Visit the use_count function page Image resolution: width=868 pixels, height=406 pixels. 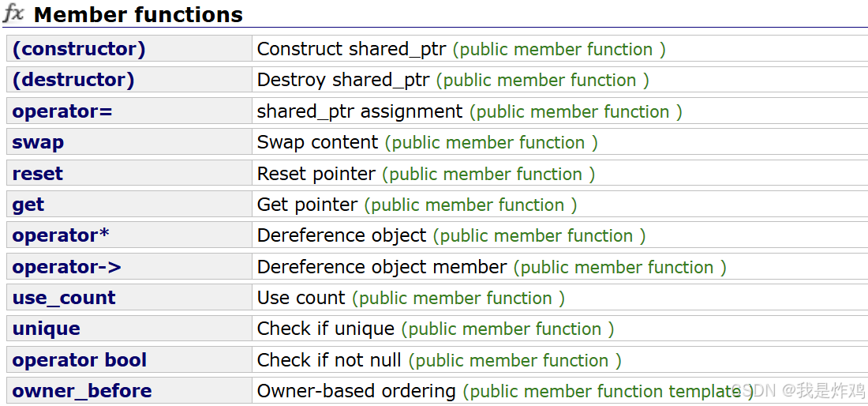[x=64, y=298]
